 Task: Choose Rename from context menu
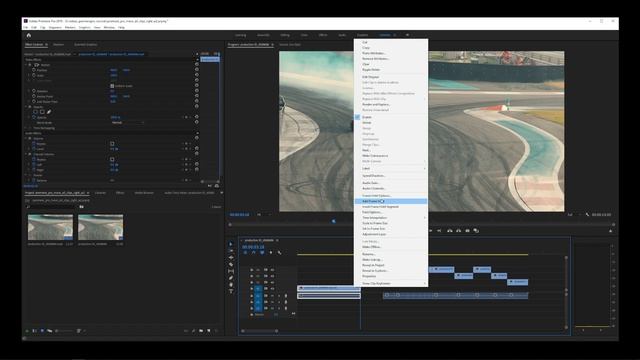click(x=391, y=254)
